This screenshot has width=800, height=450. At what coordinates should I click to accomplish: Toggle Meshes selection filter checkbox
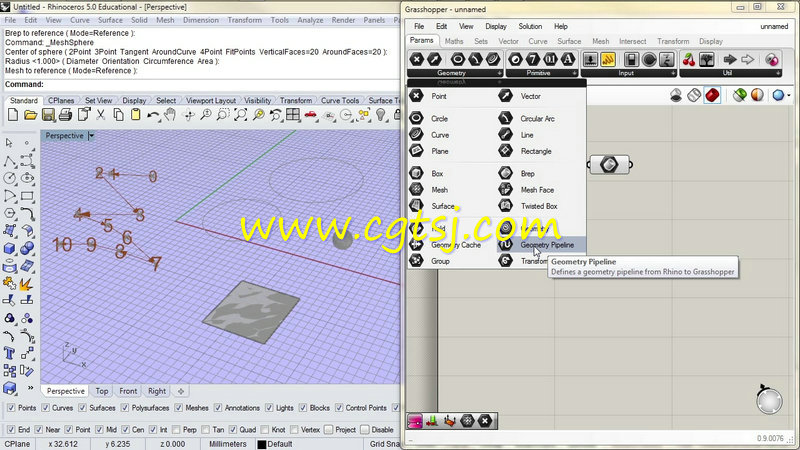[179, 408]
